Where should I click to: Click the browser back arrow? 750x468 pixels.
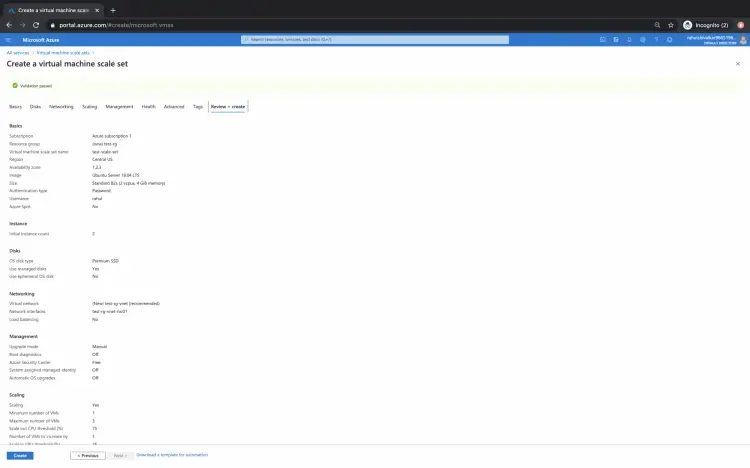(9, 25)
